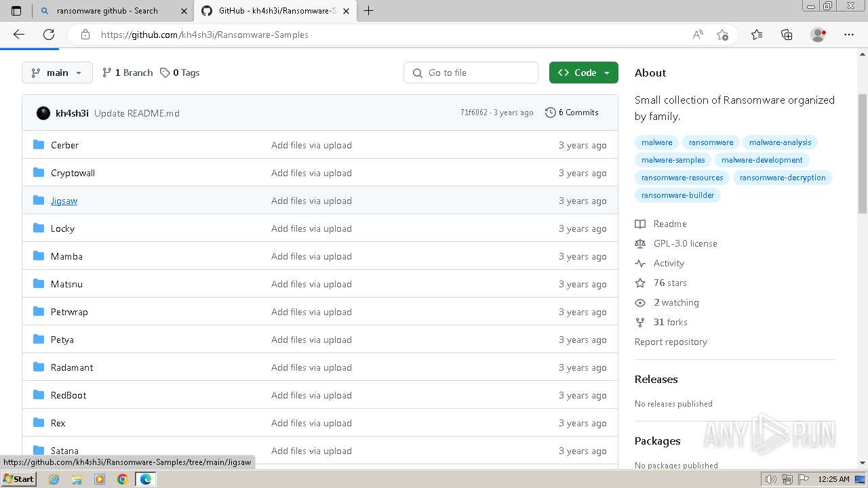This screenshot has width=868, height=488.
Task: Open the Rex folder
Action: [x=58, y=423]
